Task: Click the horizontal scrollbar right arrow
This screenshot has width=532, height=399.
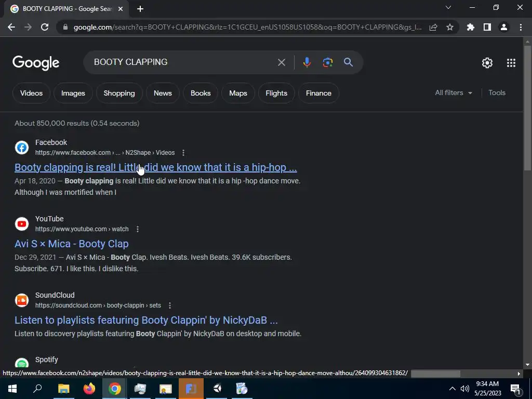Action: pos(519,374)
